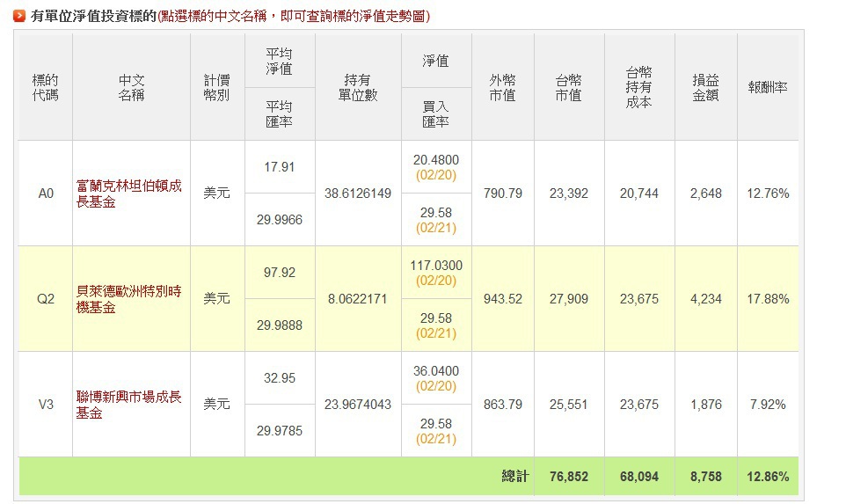Select total profit 8,758
Viewport: 846px width, 504px height.
point(705,477)
